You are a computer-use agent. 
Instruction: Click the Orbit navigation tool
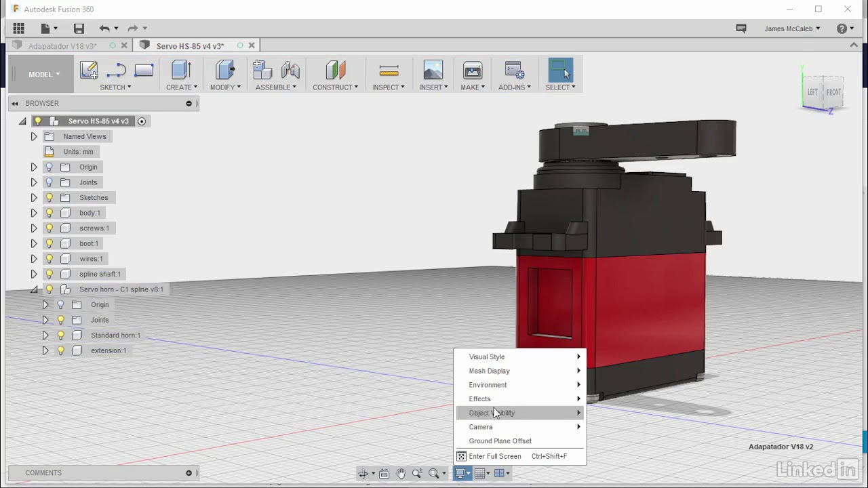[x=363, y=473]
